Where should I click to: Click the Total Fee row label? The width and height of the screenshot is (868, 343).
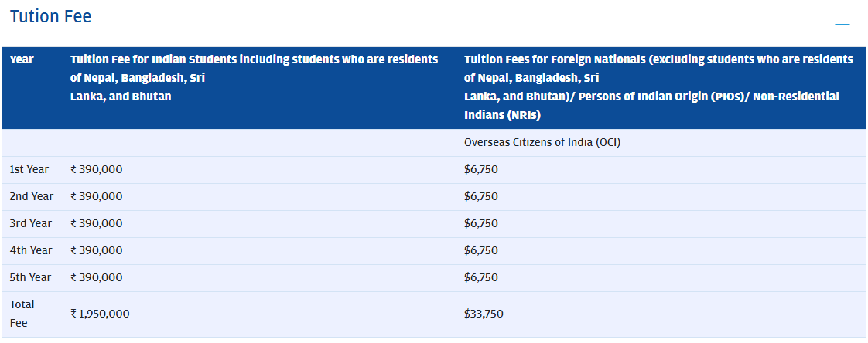click(22, 314)
